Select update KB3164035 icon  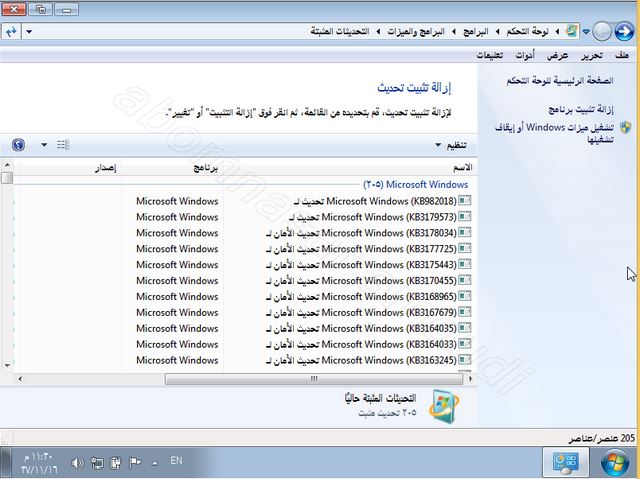464,328
